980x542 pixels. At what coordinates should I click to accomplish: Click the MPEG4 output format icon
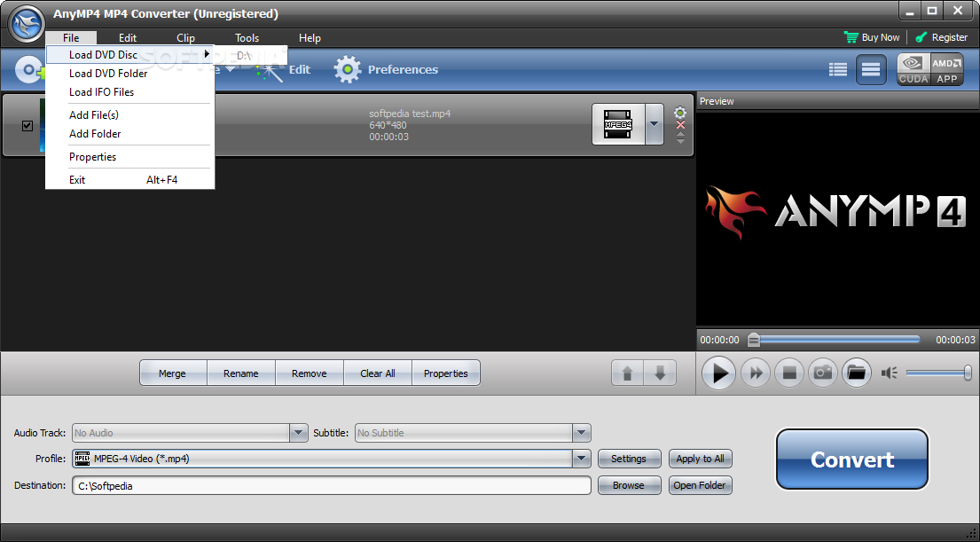618,124
